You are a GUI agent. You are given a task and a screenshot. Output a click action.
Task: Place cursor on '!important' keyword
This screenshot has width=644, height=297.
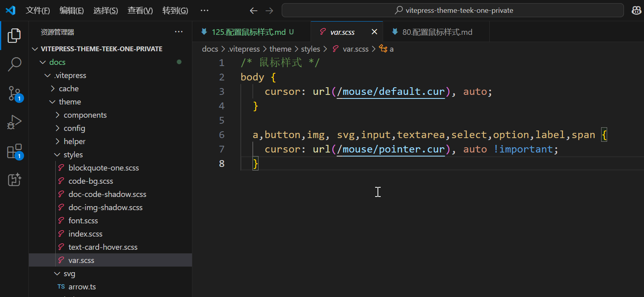(x=523, y=149)
